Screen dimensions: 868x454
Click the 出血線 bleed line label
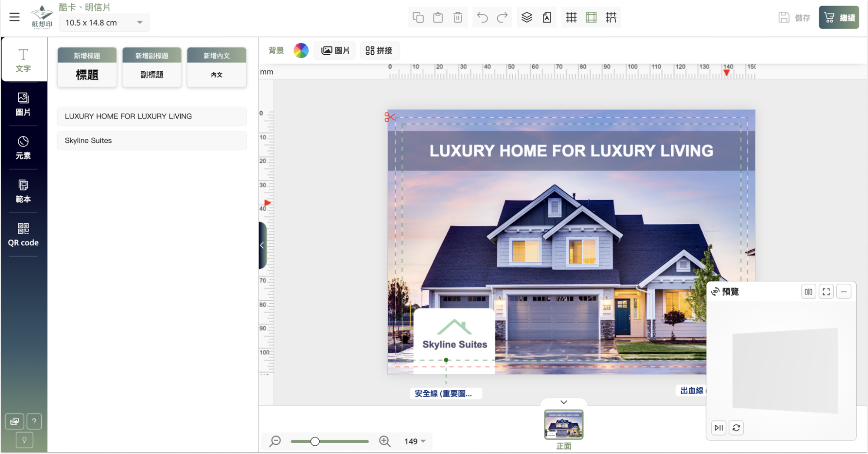point(692,391)
